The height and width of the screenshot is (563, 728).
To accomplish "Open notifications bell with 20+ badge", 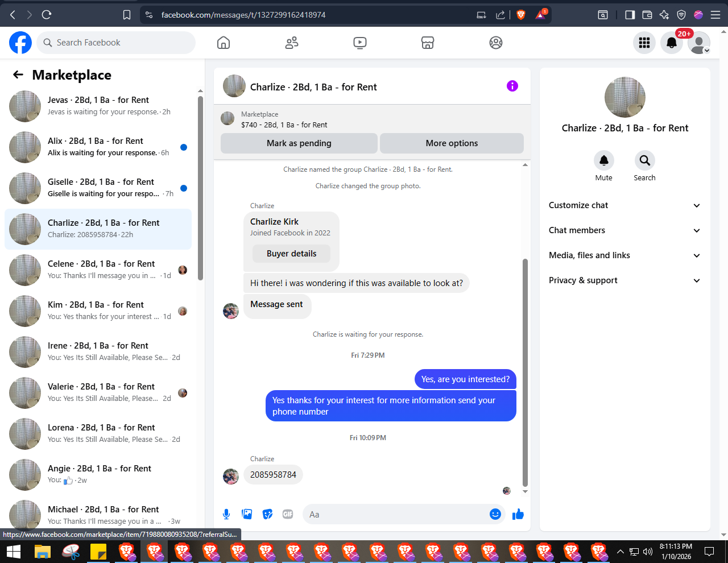I will click(672, 43).
